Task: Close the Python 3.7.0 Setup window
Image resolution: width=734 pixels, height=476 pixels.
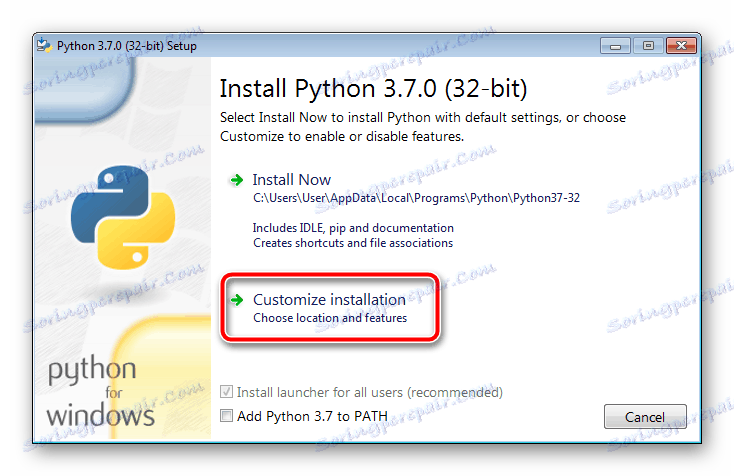Action: coord(682,46)
